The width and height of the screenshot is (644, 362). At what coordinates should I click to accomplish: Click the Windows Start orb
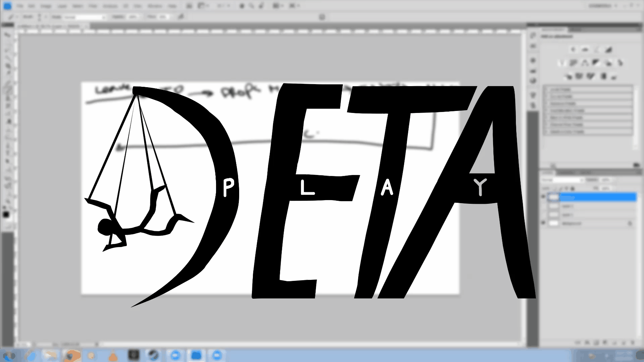point(9,355)
